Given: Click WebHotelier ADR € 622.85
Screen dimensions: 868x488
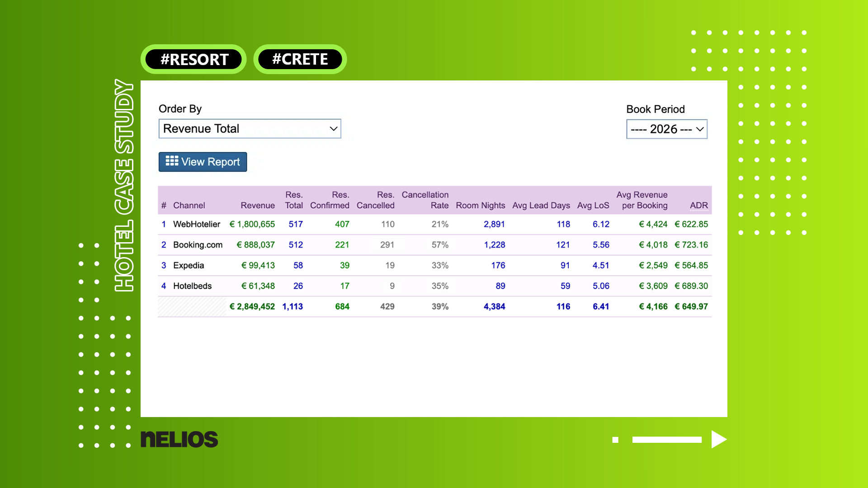Looking at the screenshot, I should pyautogui.click(x=691, y=224).
